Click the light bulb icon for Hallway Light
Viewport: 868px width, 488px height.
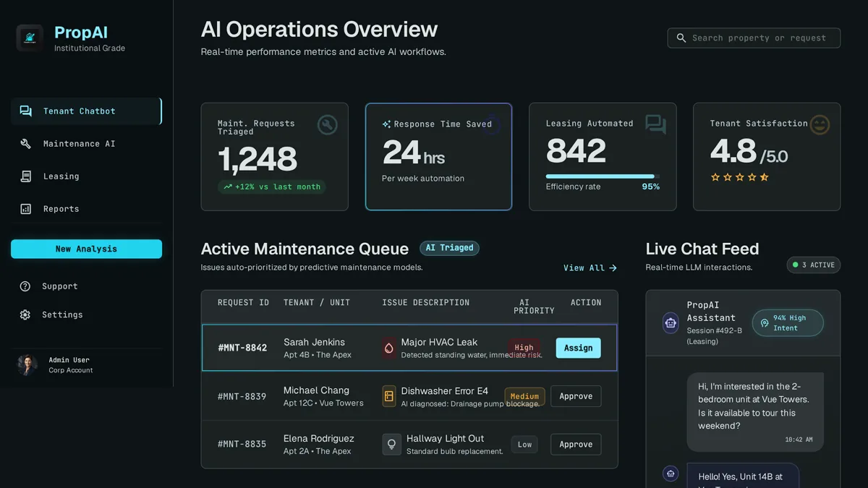point(391,445)
